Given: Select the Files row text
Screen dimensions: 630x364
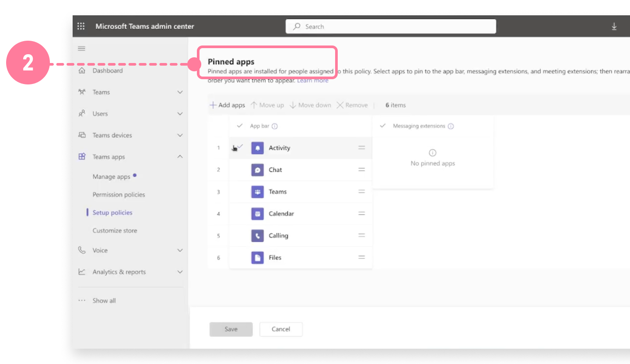Looking at the screenshot, I should point(275,257).
